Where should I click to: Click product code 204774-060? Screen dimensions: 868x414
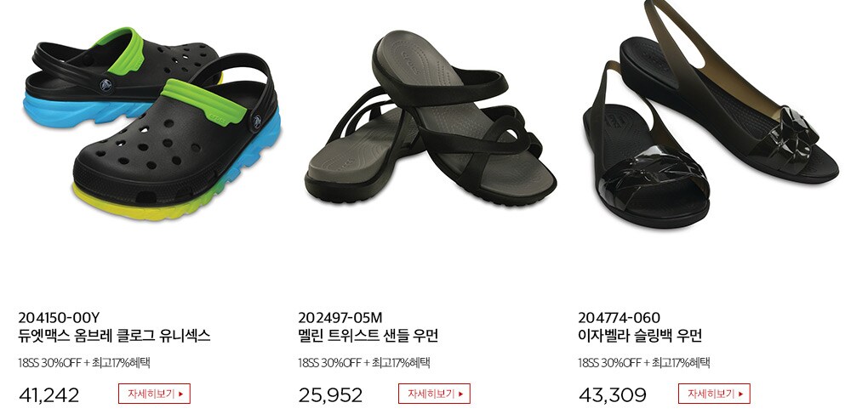620,318
